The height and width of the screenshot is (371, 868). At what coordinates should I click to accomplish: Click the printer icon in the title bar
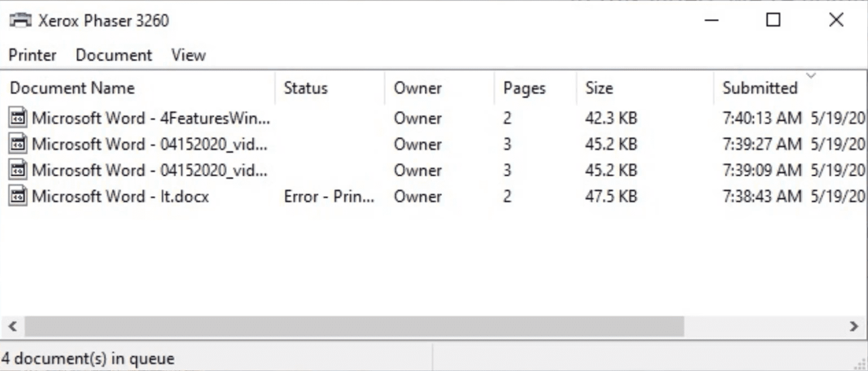pyautogui.click(x=20, y=20)
